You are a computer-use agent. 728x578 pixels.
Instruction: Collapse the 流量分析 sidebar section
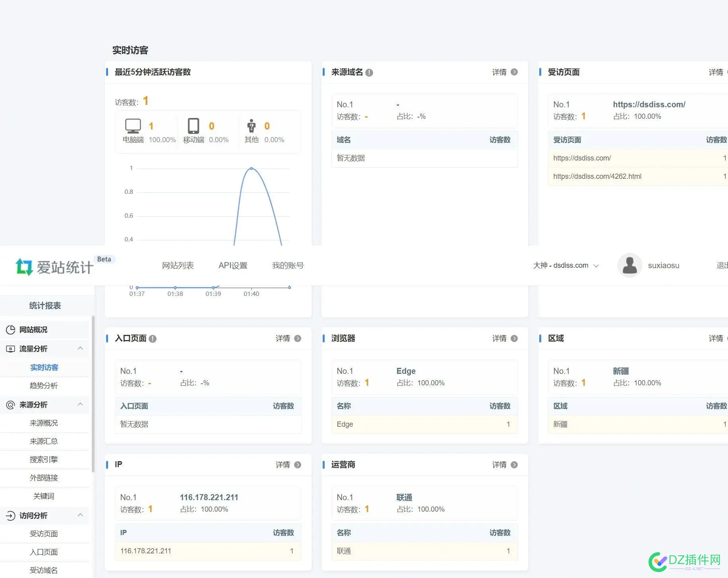coord(80,348)
